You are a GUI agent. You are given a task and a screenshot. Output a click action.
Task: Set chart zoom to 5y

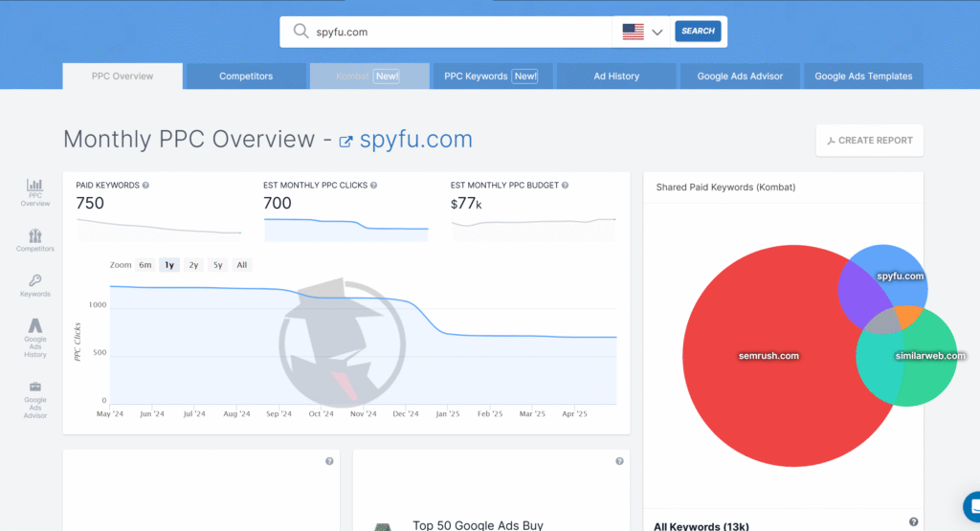click(217, 265)
